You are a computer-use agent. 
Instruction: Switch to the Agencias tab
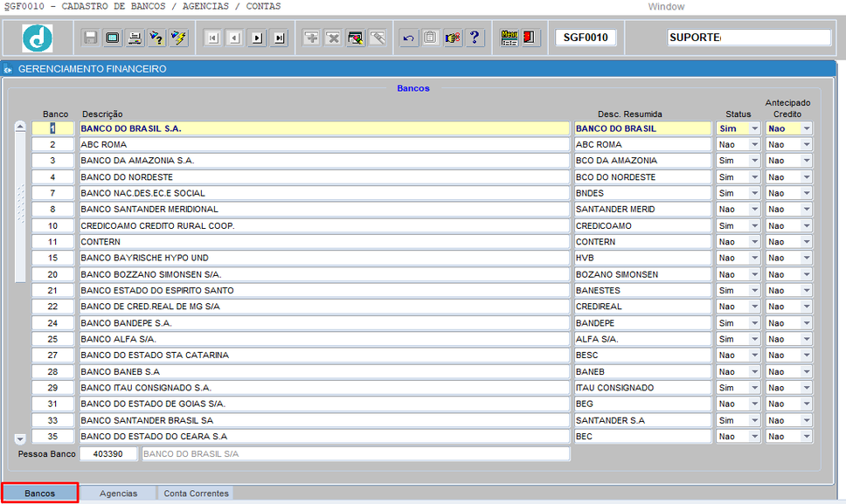[118, 494]
